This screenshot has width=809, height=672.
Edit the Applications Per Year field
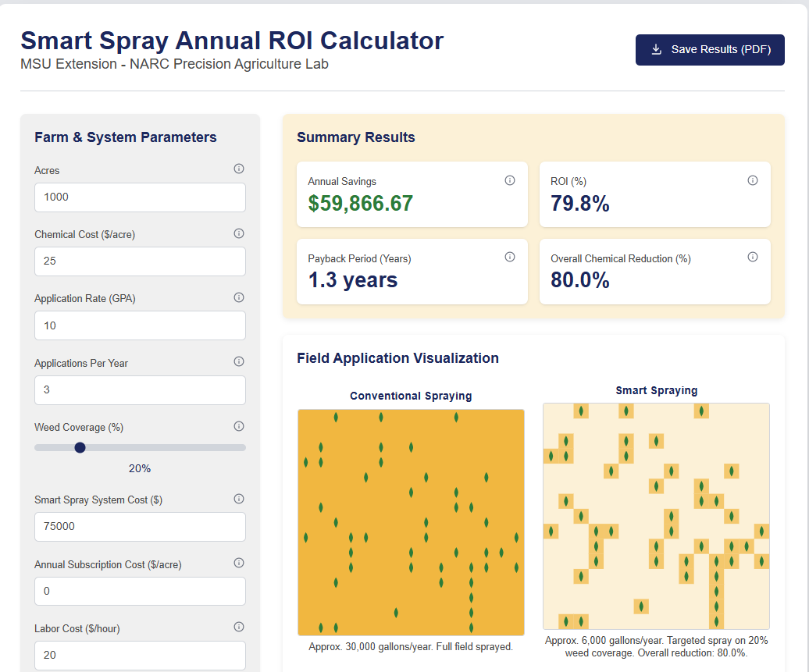[x=140, y=390]
